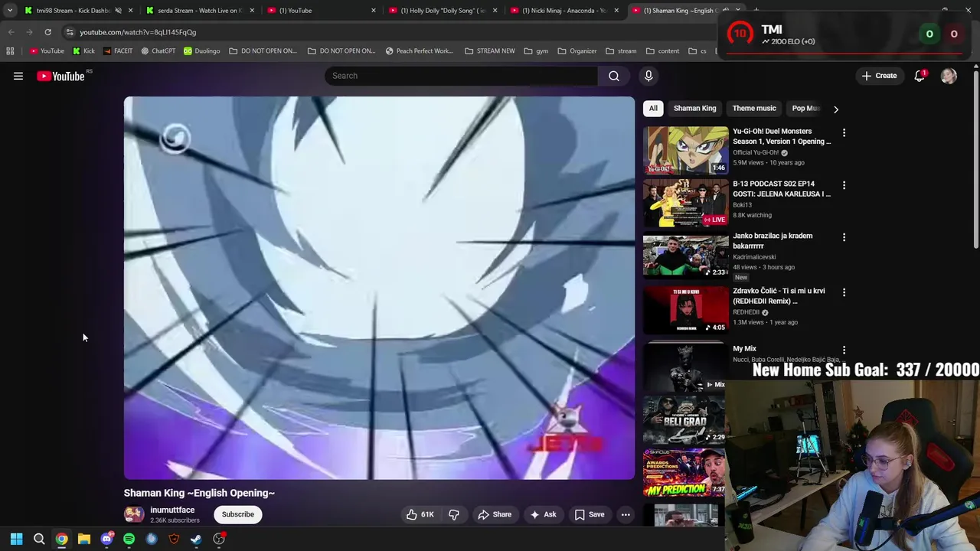This screenshot has height=551, width=980.
Task: Click the Ask button
Action: pos(543,514)
